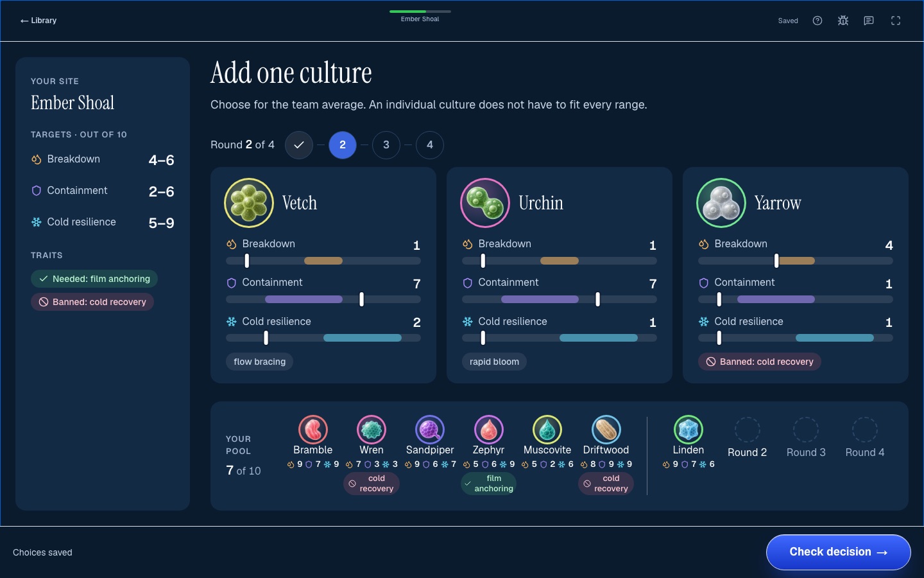Click the Muscovite pool culture icon
This screenshot has height=578, width=924.
547,430
